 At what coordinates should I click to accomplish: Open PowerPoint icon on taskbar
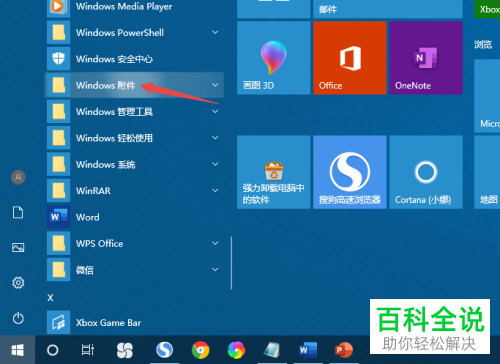(x=344, y=350)
